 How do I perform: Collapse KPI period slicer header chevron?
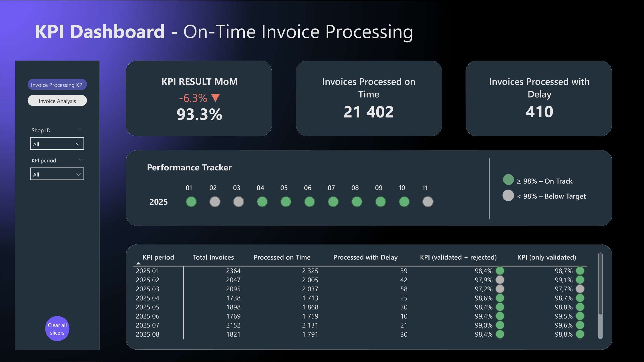(80, 160)
